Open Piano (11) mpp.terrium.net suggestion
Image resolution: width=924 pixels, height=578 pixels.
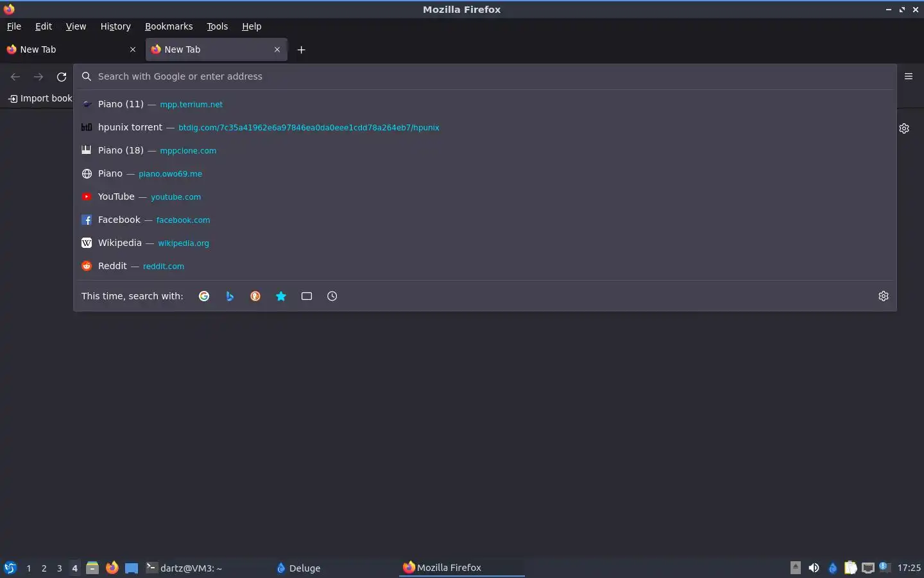pyautogui.click(x=484, y=104)
